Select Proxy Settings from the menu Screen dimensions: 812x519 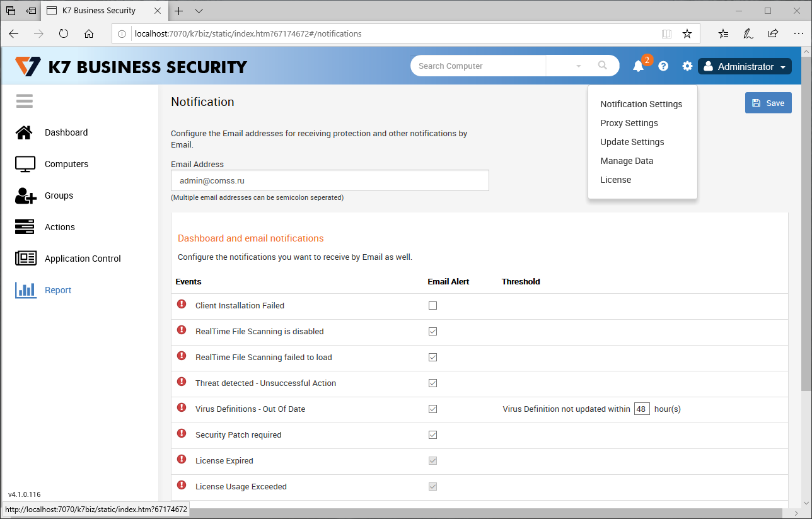[x=629, y=123]
